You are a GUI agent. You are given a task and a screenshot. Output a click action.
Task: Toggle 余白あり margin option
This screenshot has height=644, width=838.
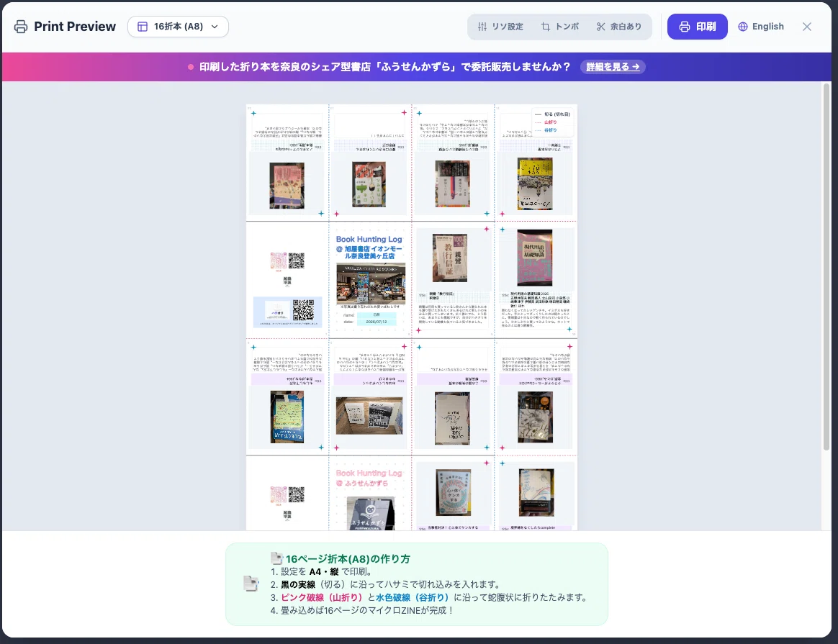(619, 27)
